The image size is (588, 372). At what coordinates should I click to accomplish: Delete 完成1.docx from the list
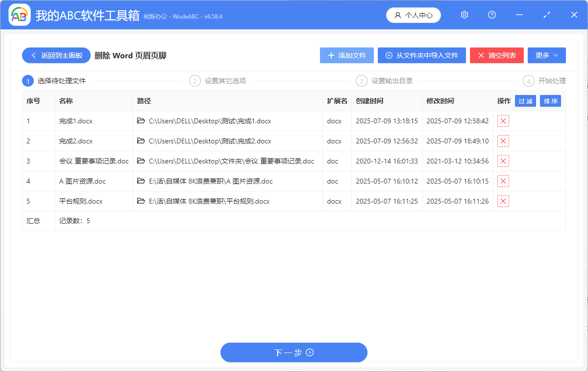(x=503, y=121)
